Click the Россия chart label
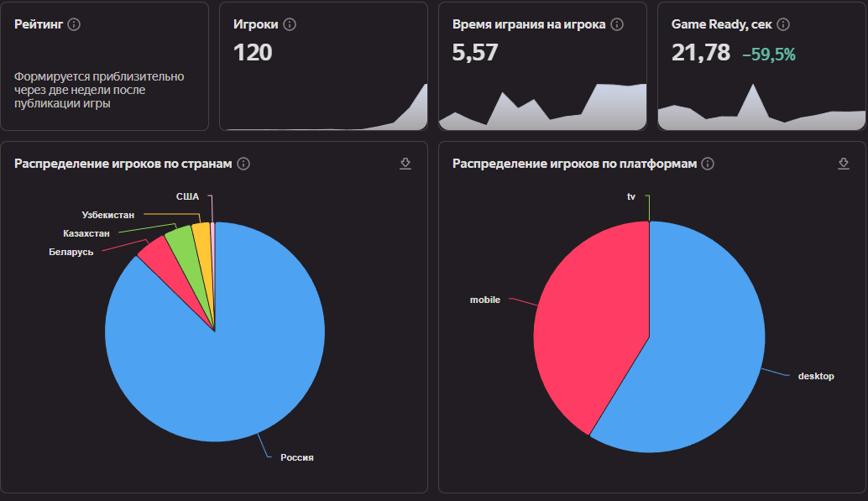The height and width of the screenshot is (501, 868). [296, 458]
